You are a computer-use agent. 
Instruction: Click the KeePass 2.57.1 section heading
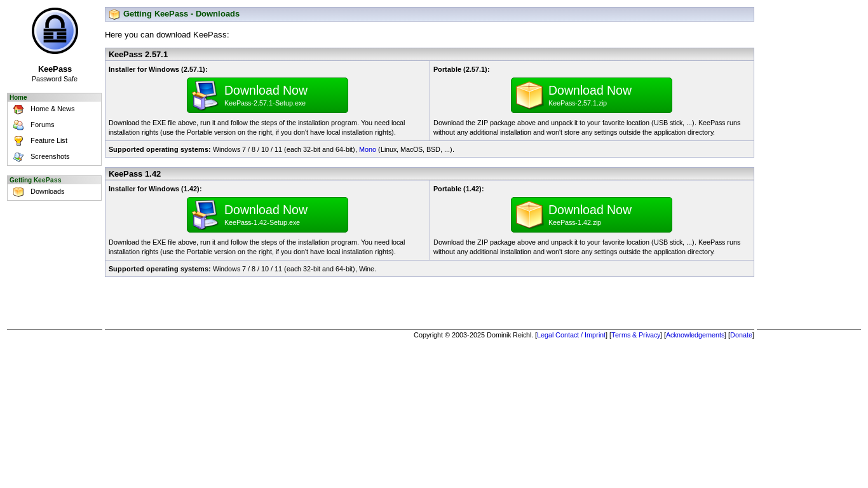(x=139, y=55)
